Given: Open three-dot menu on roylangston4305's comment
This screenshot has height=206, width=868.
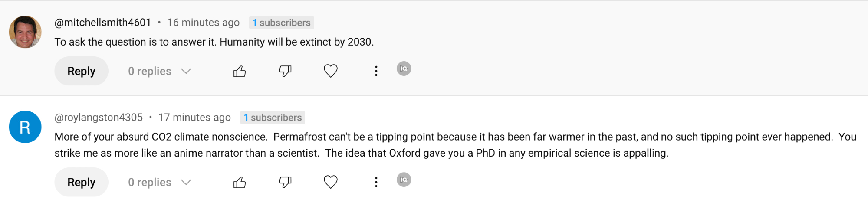Looking at the screenshot, I should (x=376, y=182).
